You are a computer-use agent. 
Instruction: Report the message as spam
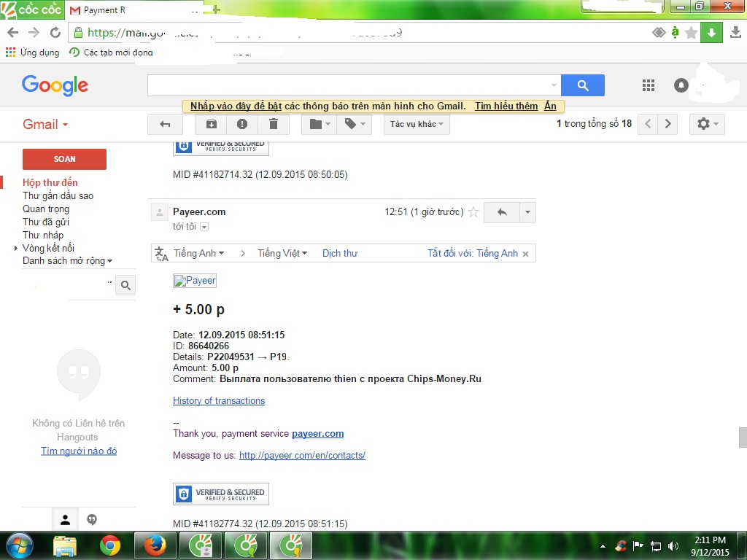pos(242,124)
